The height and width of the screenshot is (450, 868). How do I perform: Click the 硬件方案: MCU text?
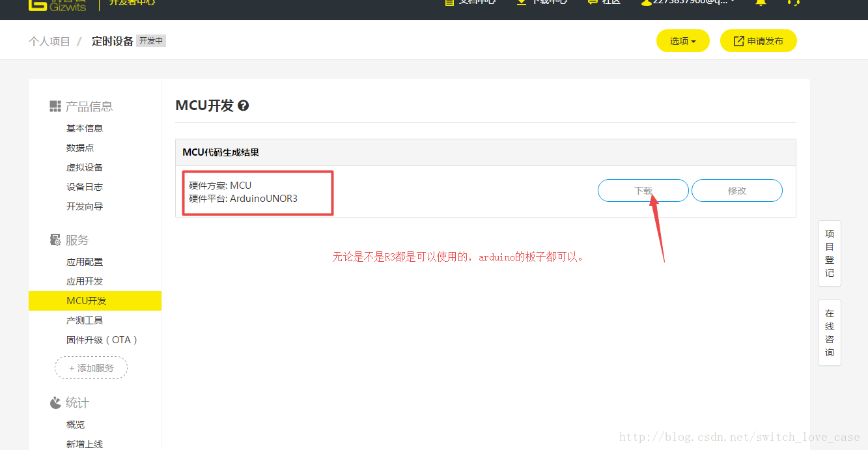[220, 186]
